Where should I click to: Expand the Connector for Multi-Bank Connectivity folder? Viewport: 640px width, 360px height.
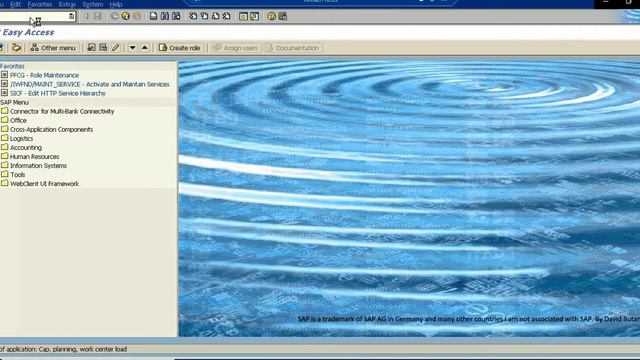[62, 111]
